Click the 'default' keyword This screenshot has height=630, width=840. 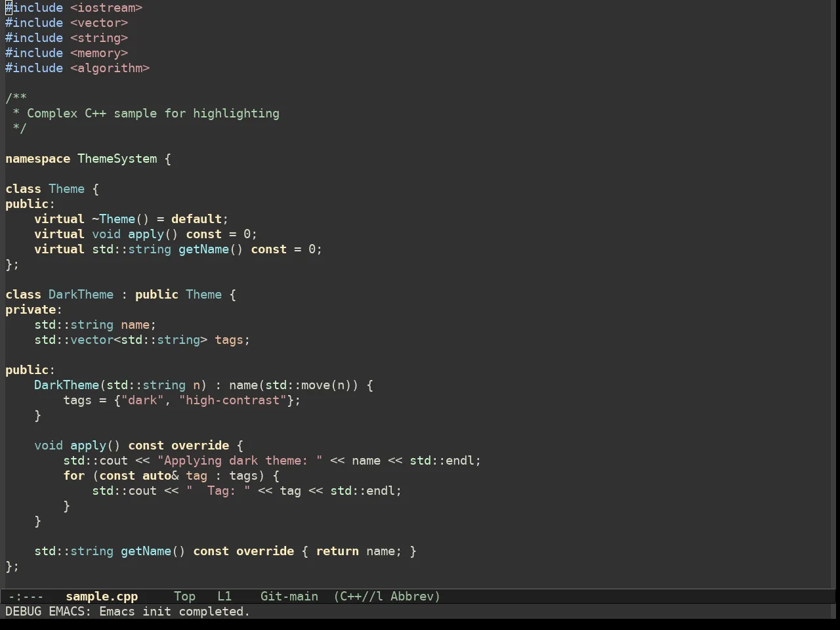(197, 219)
